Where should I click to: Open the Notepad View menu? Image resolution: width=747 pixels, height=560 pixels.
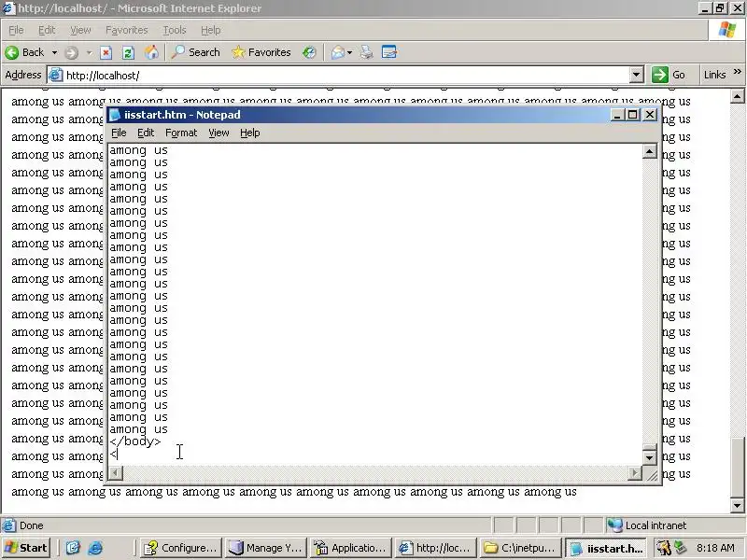point(218,133)
